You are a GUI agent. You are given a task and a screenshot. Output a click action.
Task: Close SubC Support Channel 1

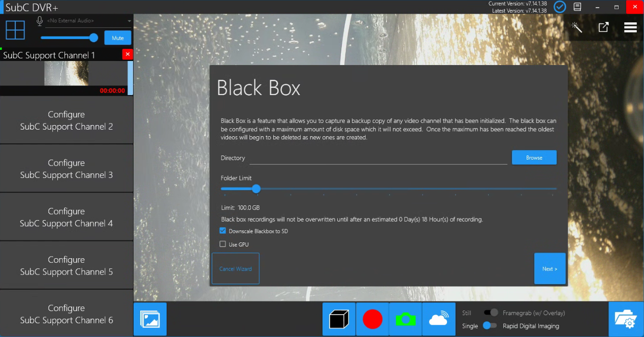point(127,54)
